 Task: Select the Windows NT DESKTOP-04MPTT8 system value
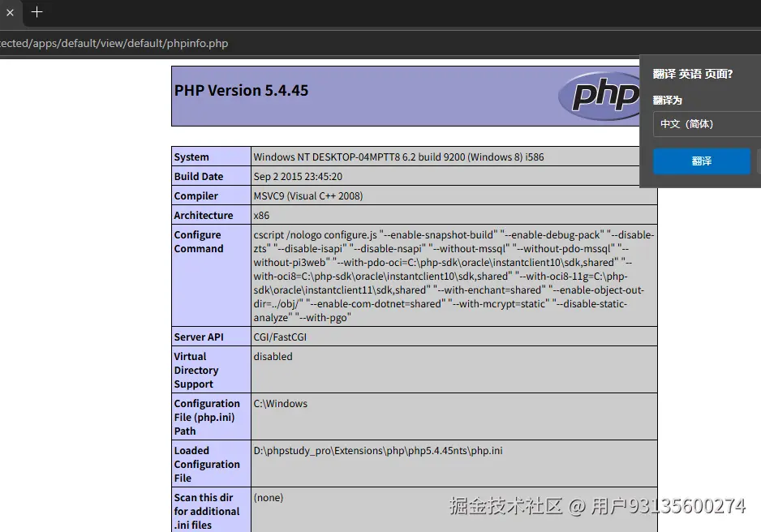click(x=398, y=157)
